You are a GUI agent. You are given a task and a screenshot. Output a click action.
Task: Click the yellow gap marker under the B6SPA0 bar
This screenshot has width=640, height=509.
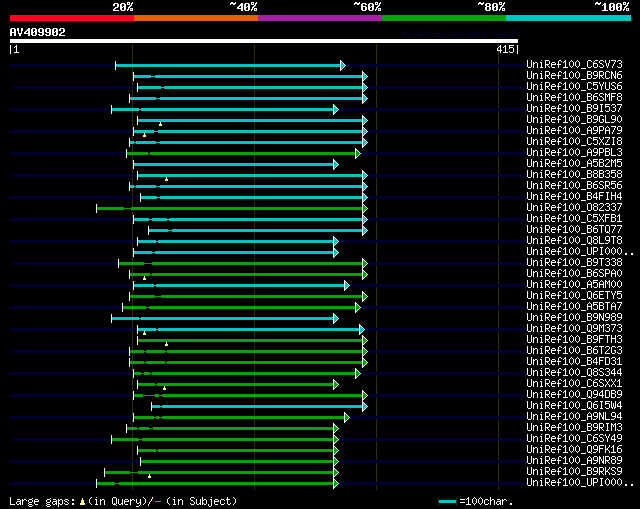(x=144, y=278)
